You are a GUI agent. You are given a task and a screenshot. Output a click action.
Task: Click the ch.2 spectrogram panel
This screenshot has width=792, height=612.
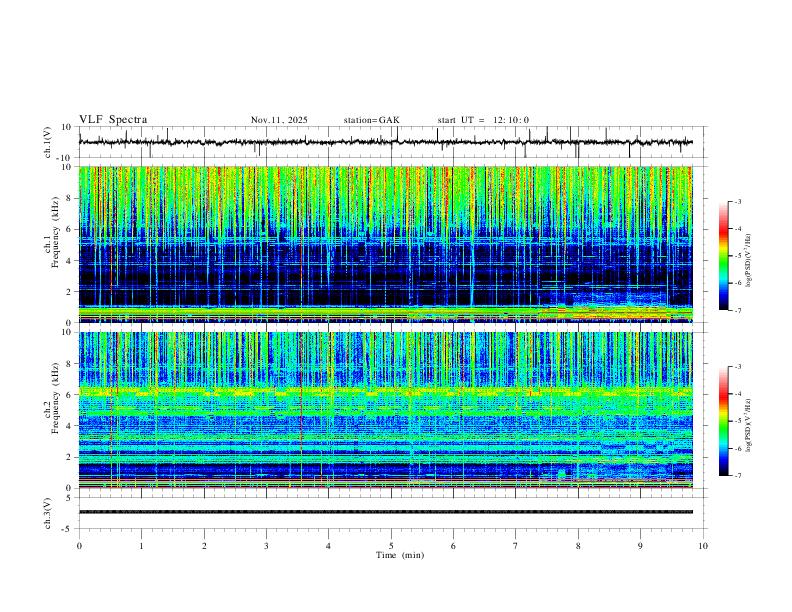point(386,410)
